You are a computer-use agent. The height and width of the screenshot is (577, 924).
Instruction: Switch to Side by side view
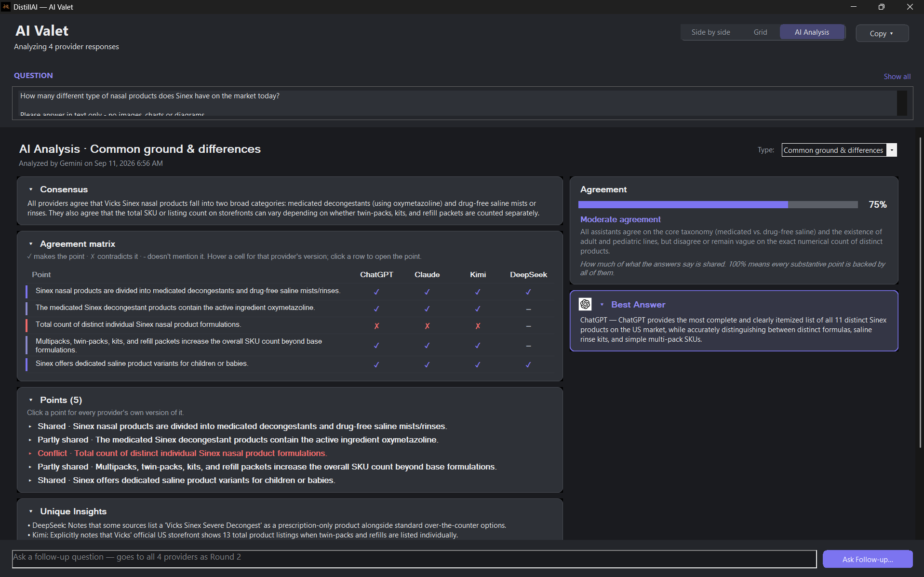coord(710,32)
